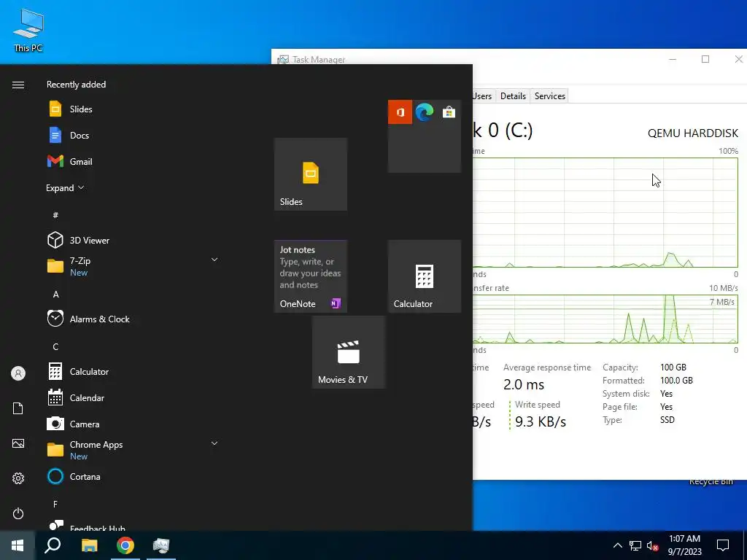The image size is (747, 560).
Task: Expand the Recently added list
Action: pyautogui.click(x=65, y=188)
